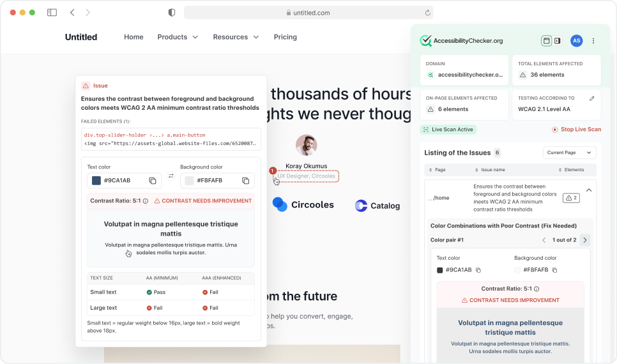Open the Home nav item

point(133,37)
